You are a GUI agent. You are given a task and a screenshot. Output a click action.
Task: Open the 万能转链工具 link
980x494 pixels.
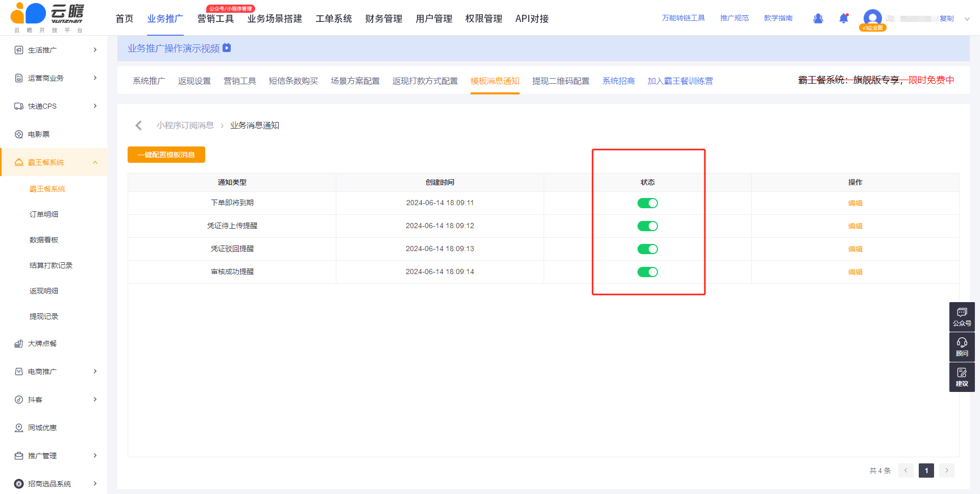683,18
